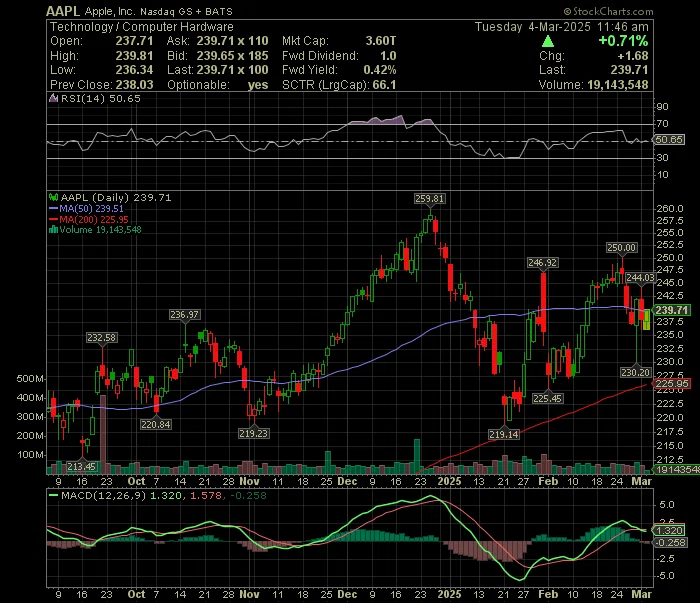Click the 219.14 low price annotation
Viewport: 700px width, 603px height.
504,435
